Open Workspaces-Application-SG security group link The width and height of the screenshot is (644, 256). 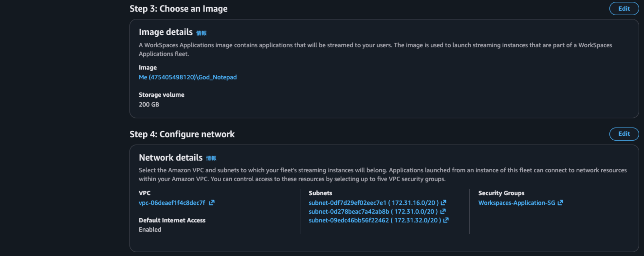[x=516, y=203]
